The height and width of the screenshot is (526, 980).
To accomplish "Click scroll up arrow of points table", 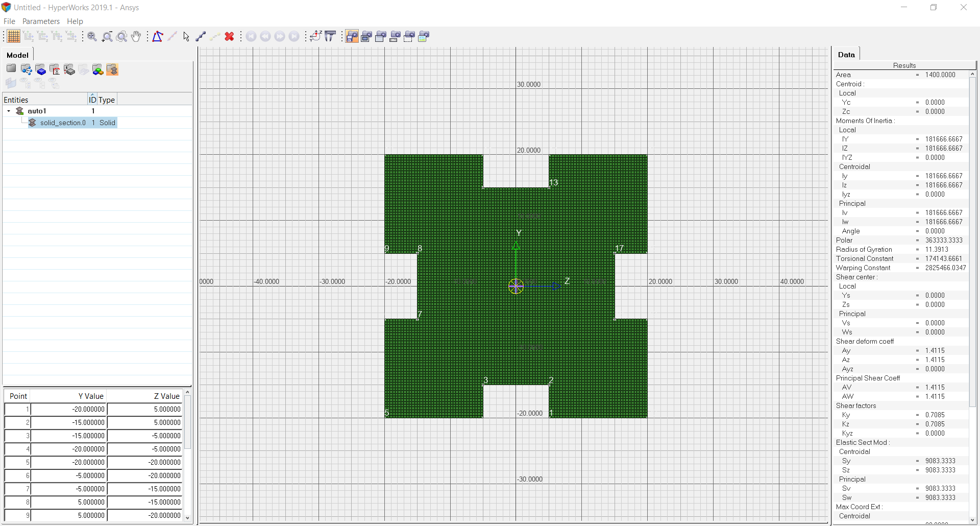I will [187, 392].
